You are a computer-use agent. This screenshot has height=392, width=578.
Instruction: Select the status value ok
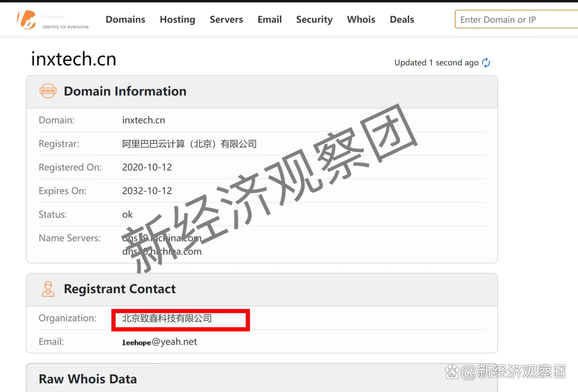coord(127,214)
